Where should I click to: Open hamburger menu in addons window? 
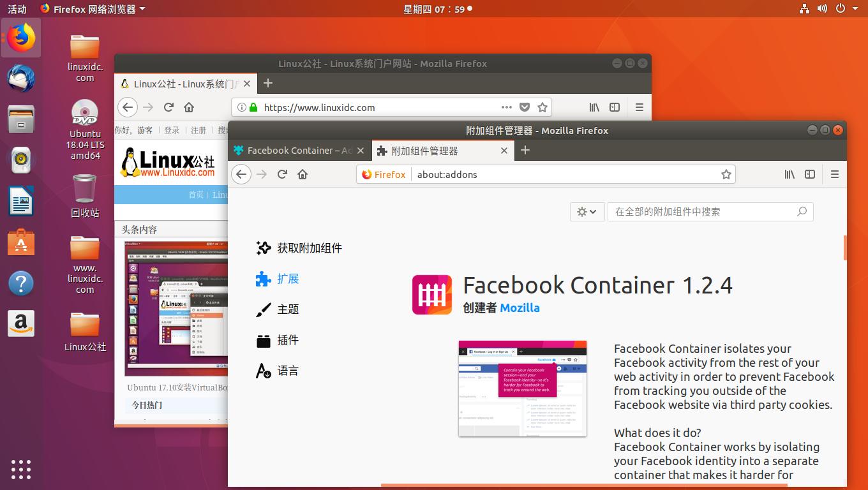[835, 174]
